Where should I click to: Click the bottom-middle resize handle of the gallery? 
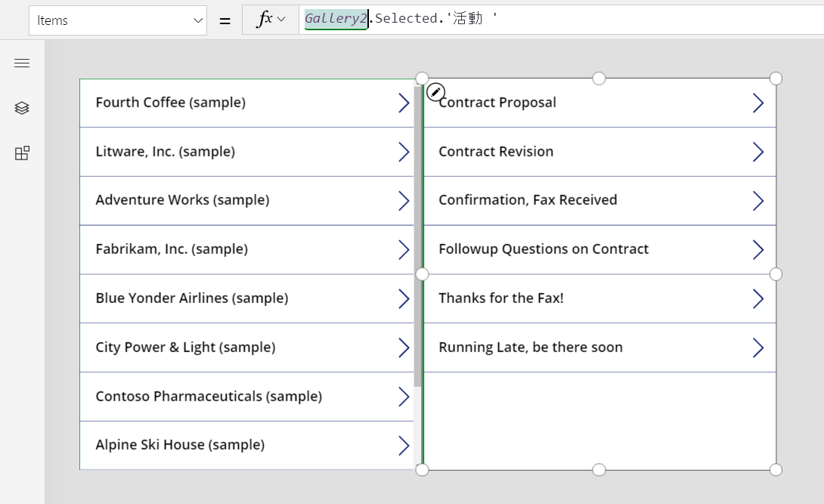(x=599, y=470)
